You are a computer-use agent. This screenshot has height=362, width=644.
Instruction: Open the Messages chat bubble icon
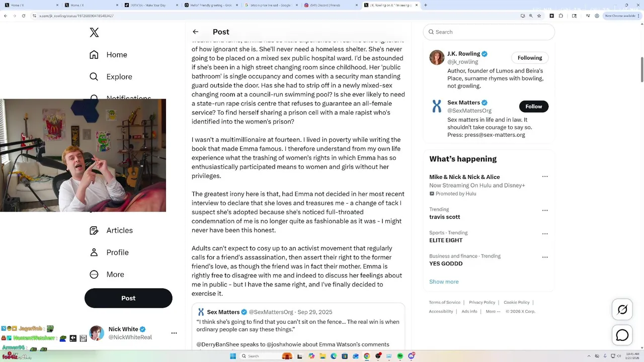pos(622,335)
